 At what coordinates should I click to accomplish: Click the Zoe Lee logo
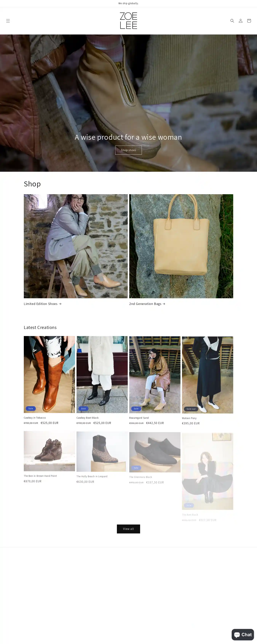pos(128,21)
